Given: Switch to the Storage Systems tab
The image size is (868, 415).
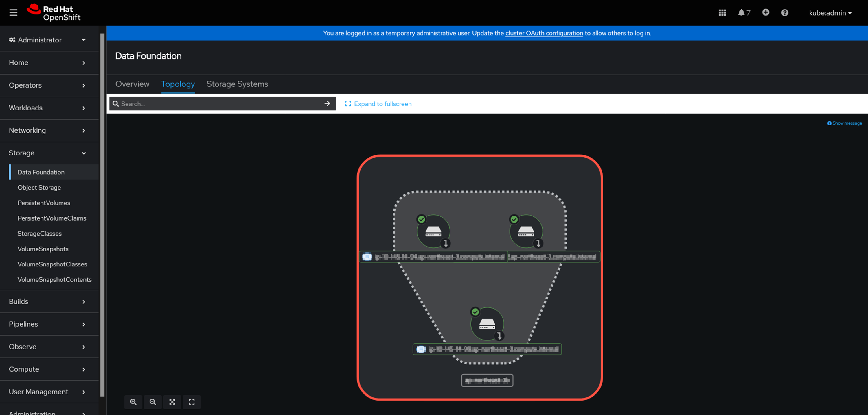Looking at the screenshot, I should [x=237, y=84].
